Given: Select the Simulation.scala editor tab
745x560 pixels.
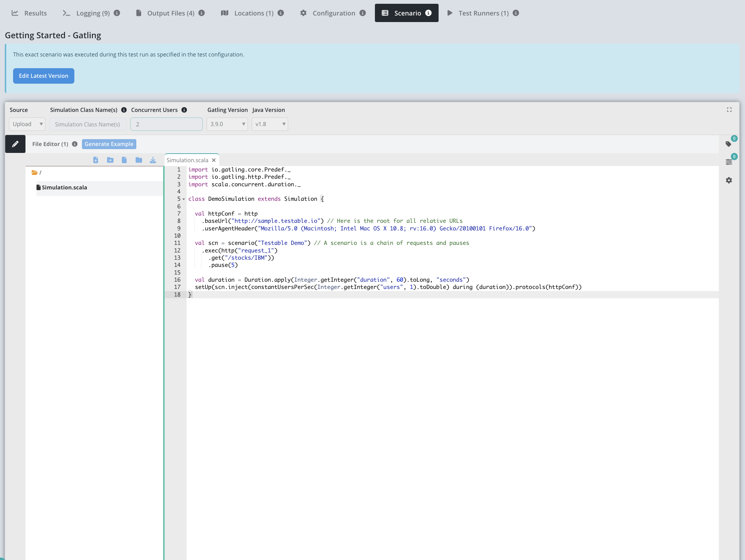Looking at the screenshot, I should [188, 160].
